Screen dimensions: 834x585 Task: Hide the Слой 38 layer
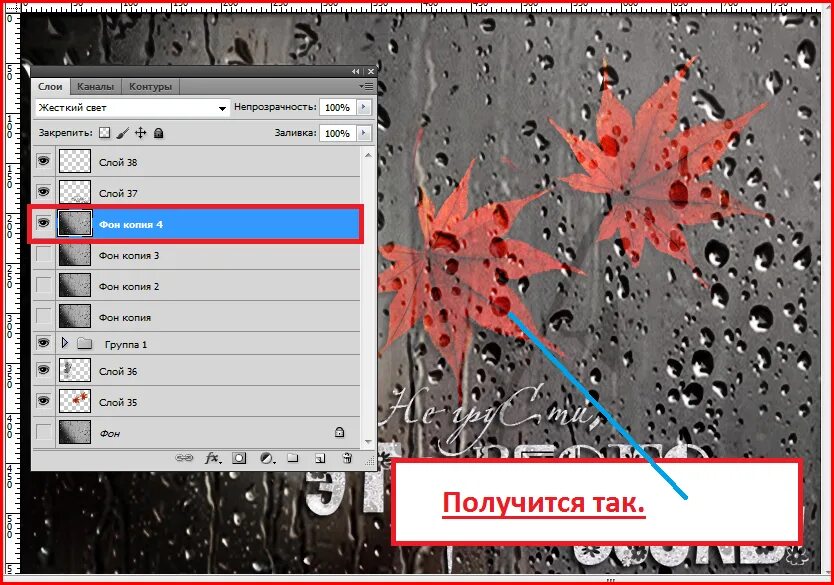[x=43, y=161]
